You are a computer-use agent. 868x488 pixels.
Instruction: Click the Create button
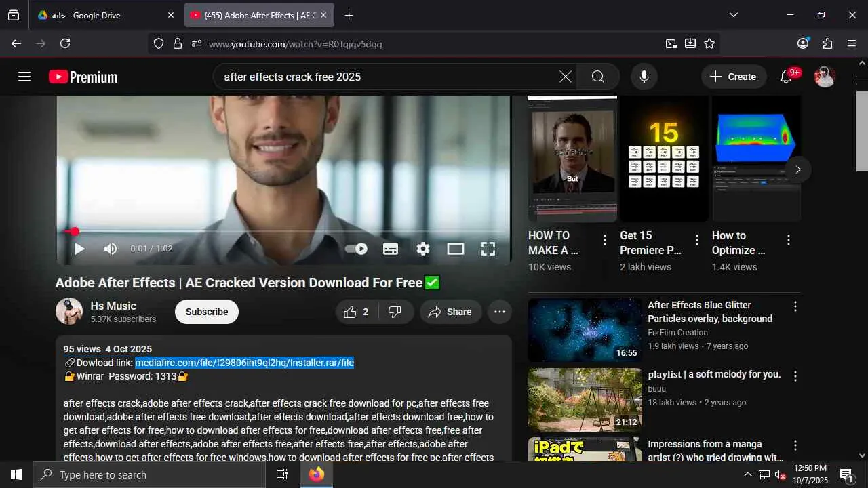(734, 77)
